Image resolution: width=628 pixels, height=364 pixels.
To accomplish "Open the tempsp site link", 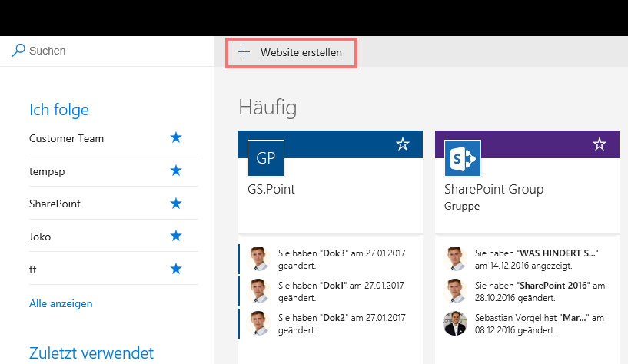I will point(47,171).
